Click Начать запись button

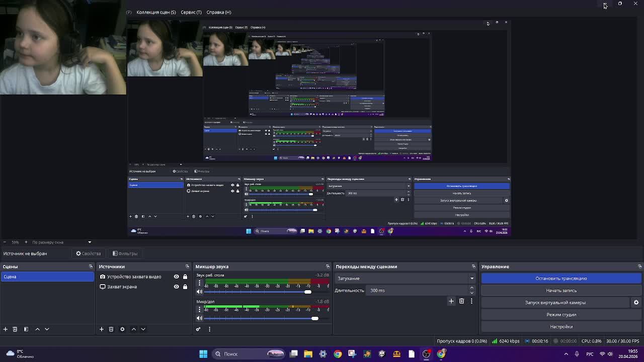pyautogui.click(x=561, y=291)
